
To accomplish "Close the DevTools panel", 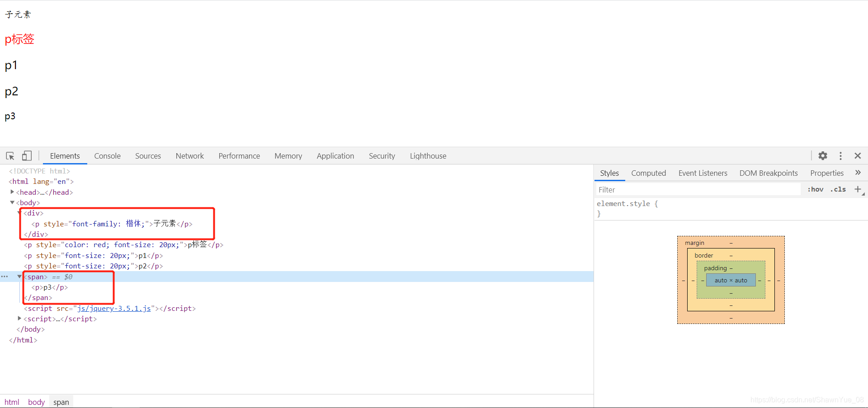I will (x=858, y=156).
